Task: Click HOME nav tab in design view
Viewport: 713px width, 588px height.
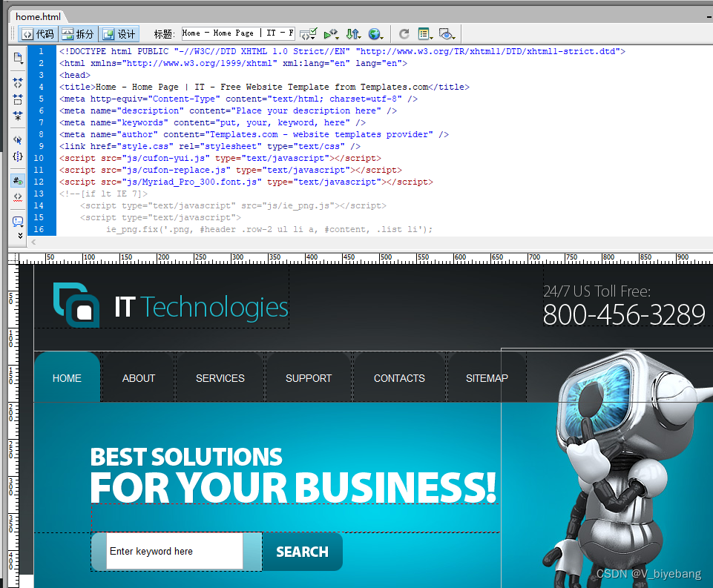Action: pos(67,378)
